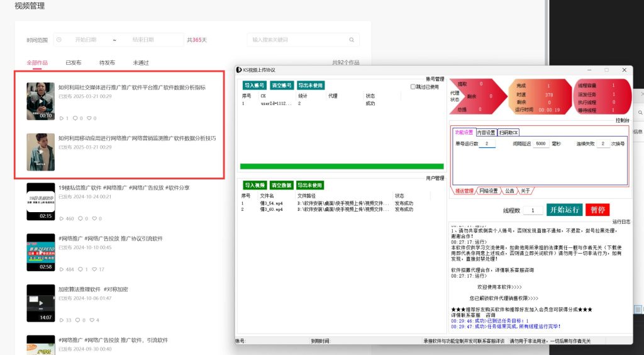Play the first video thumbnail with 00:10 duration
The height and width of the screenshot is (355, 644).
click(x=40, y=101)
